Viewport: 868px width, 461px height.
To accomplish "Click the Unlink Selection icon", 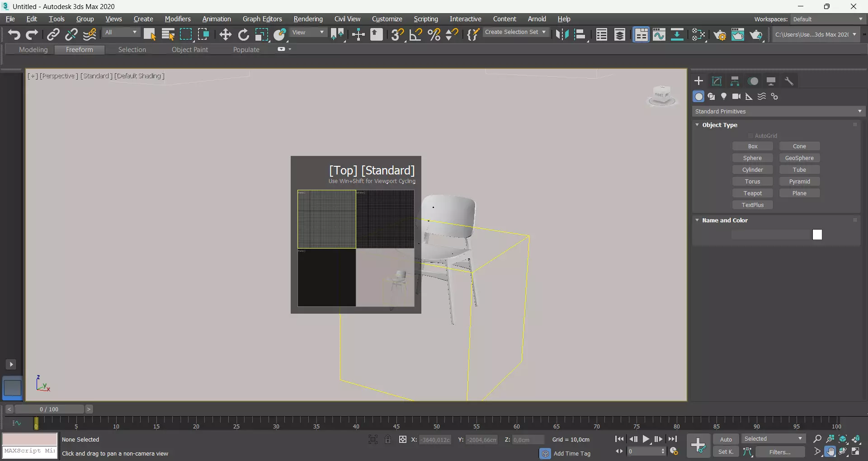I will (71, 34).
